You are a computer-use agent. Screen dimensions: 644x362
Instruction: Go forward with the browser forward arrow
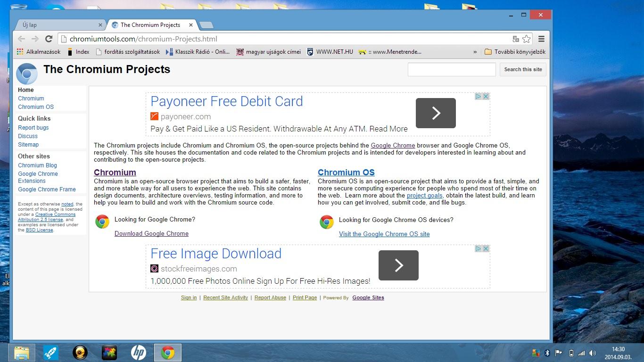[x=35, y=39]
